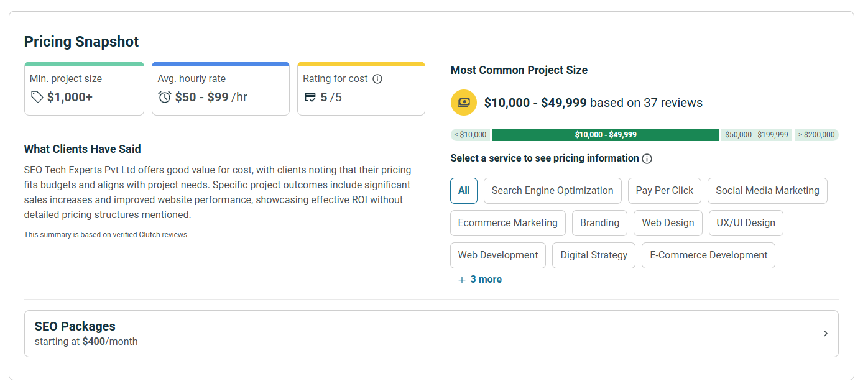Click the yellow money icon for project size
The height and width of the screenshot is (384, 868).
click(x=464, y=103)
